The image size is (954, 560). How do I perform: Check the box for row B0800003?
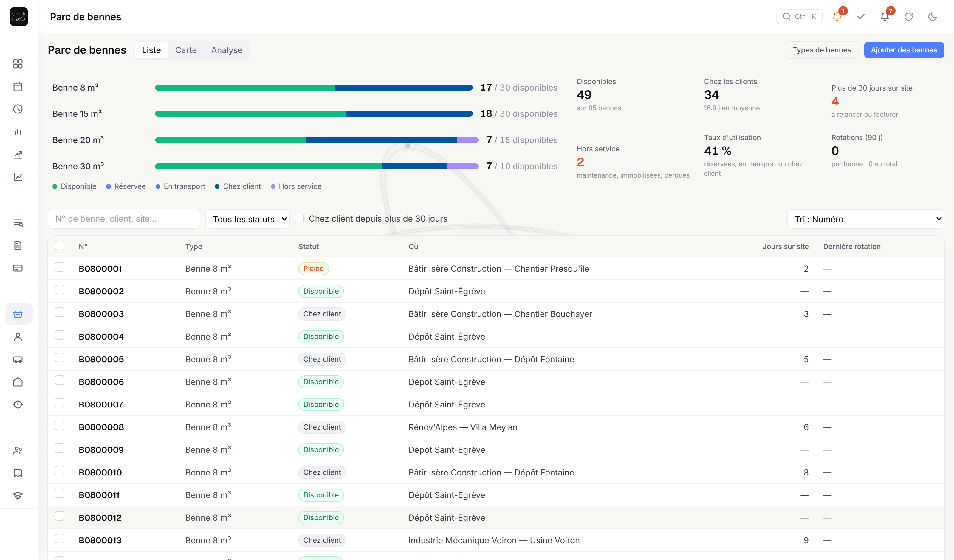point(59,312)
